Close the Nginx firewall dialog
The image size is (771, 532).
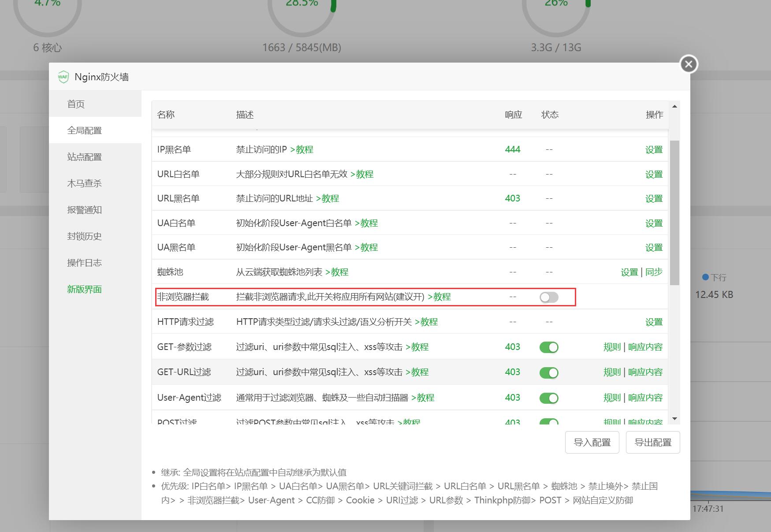click(689, 64)
